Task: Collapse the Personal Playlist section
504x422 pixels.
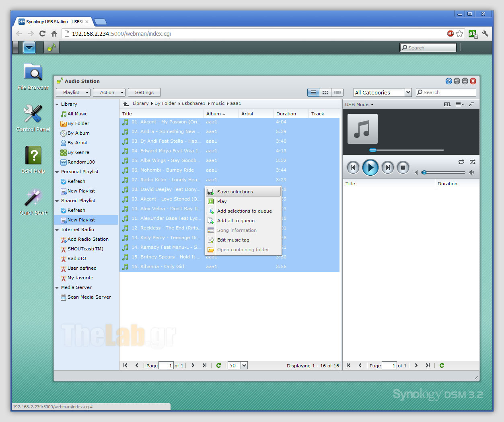Action: point(57,172)
